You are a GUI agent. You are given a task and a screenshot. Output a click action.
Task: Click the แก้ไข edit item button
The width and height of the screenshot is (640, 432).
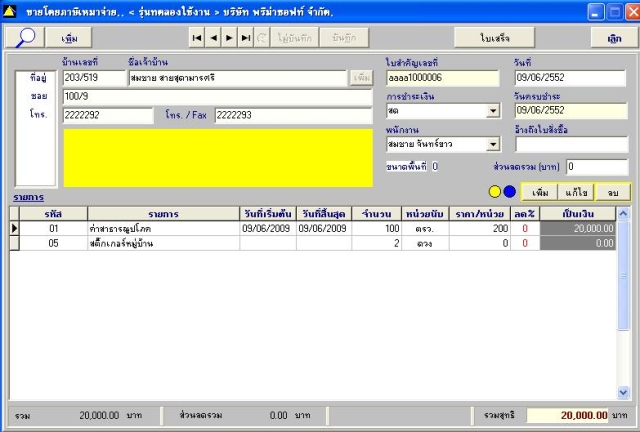click(576, 192)
